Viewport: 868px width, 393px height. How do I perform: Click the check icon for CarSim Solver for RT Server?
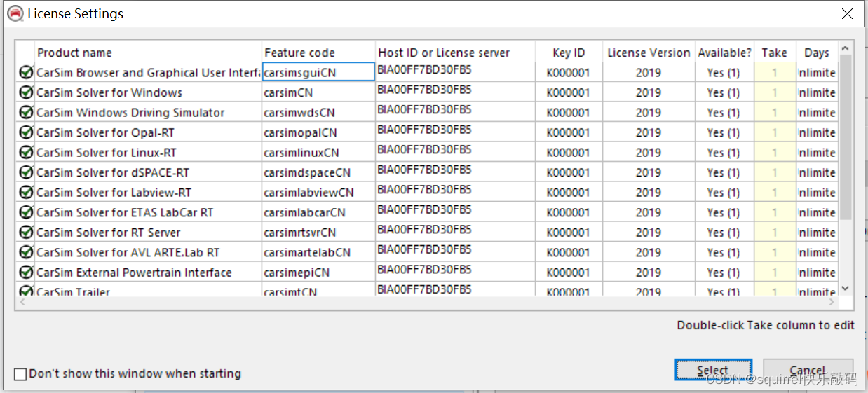26,232
